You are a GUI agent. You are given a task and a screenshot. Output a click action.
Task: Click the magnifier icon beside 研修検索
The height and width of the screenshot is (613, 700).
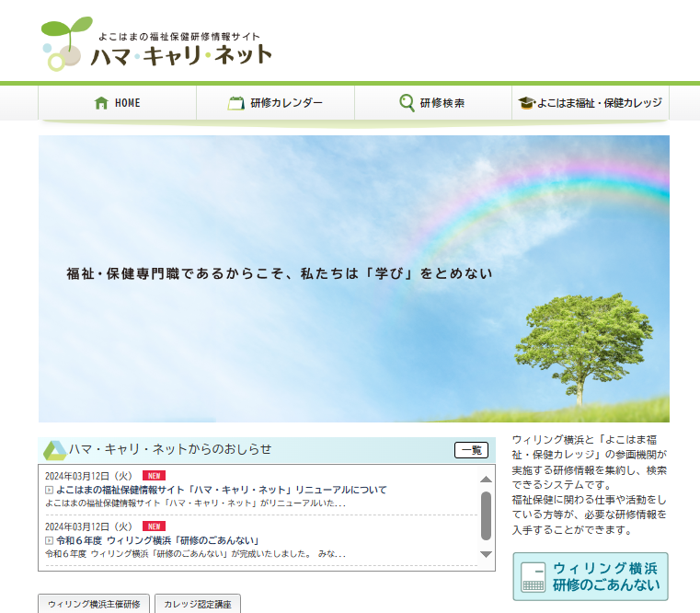pos(407,103)
